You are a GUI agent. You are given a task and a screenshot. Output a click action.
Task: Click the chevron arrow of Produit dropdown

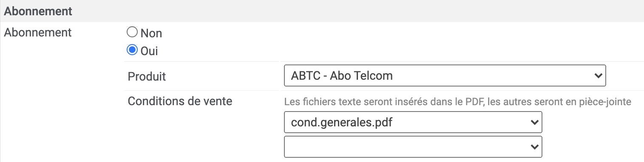coord(598,76)
